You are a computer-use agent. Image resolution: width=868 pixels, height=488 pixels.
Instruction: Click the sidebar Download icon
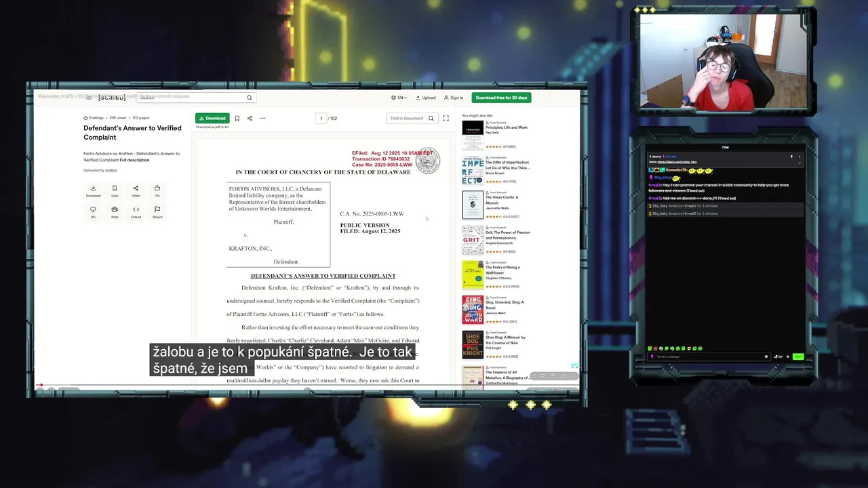click(x=93, y=190)
